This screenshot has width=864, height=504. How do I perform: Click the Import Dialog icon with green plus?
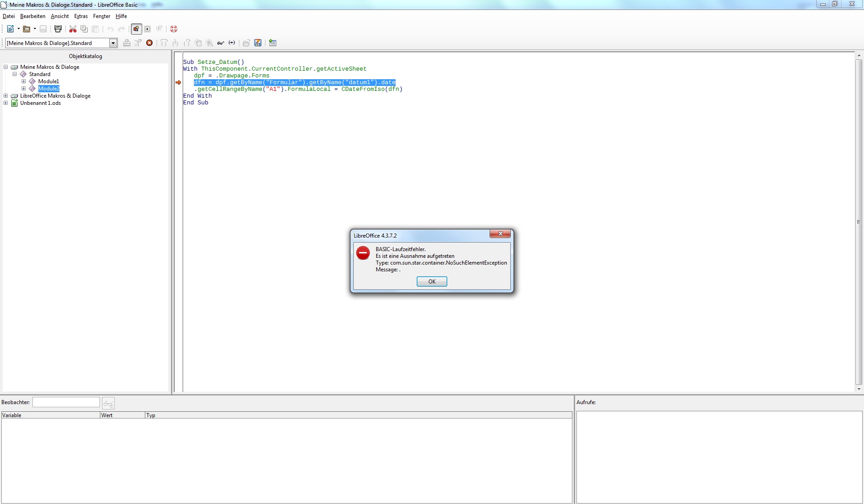[273, 43]
